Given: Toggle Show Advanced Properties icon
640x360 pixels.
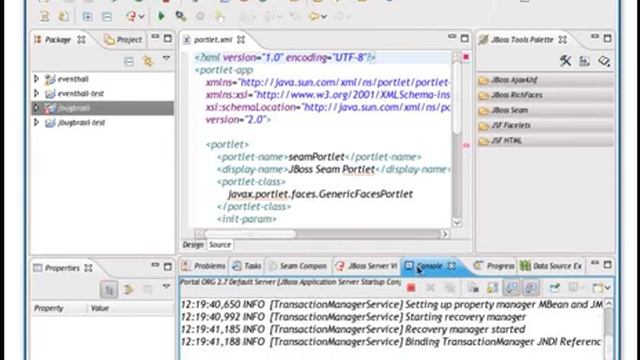Looking at the screenshot, I should coord(129,289).
